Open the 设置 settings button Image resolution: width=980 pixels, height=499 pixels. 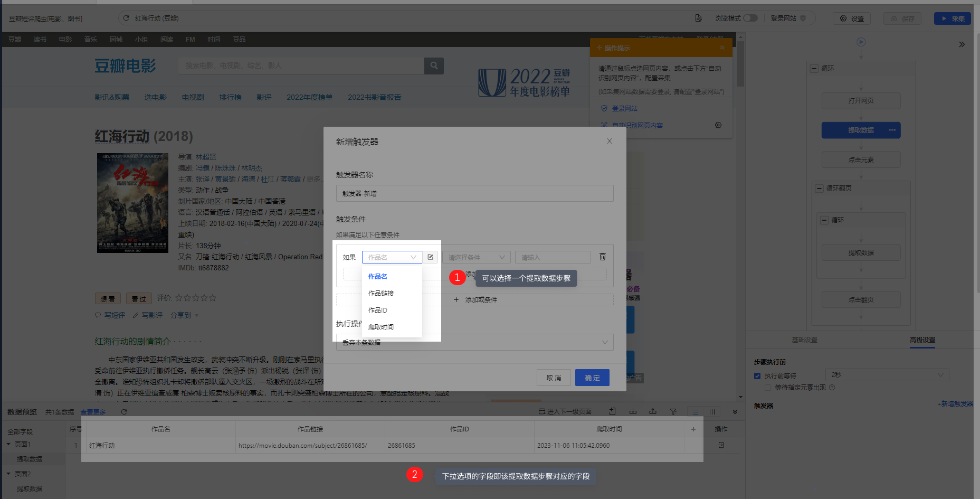(852, 18)
